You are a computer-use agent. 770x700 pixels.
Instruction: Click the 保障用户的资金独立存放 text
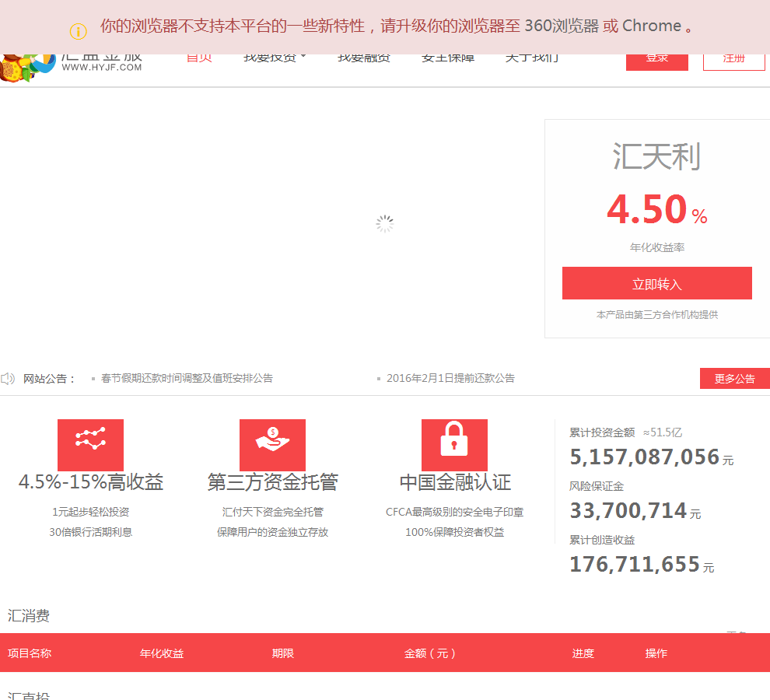tap(272, 532)
